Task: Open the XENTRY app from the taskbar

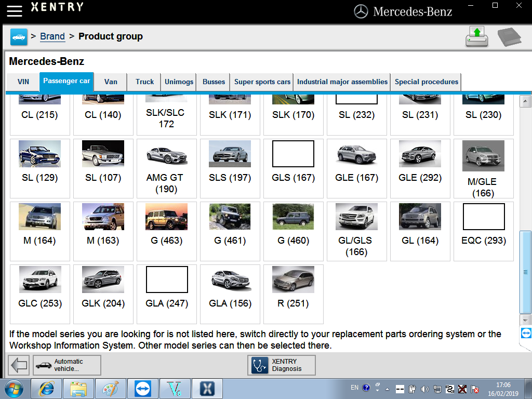Action: click(207, 388)
